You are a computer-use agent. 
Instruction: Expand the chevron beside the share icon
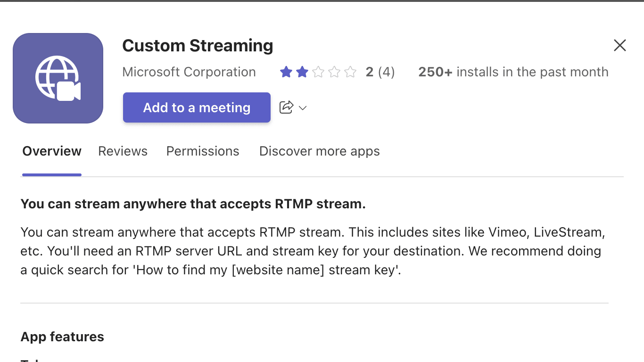(x=303, y=108)
